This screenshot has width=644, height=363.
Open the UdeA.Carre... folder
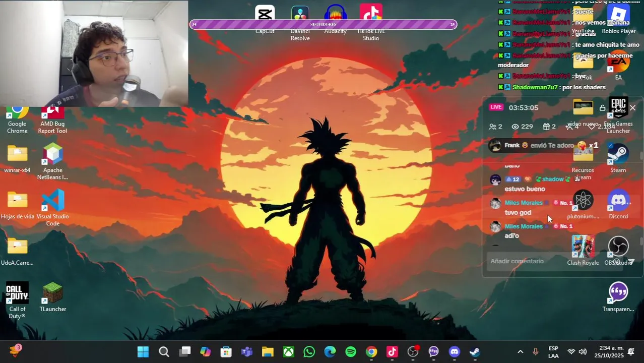pyautogui.click(x=17, y=252)
